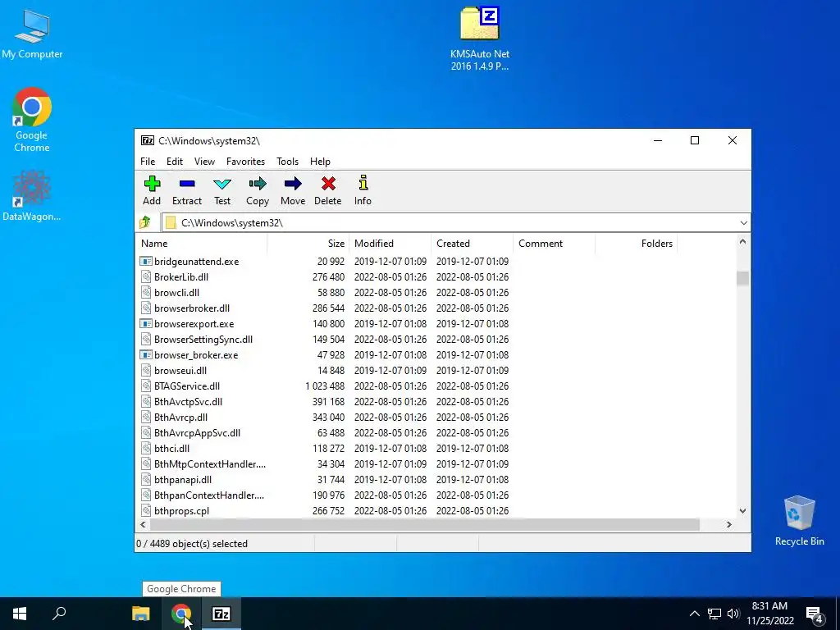840x630 pixels.
Task: Select BTAGService.dll file
Action: point(187,386)
